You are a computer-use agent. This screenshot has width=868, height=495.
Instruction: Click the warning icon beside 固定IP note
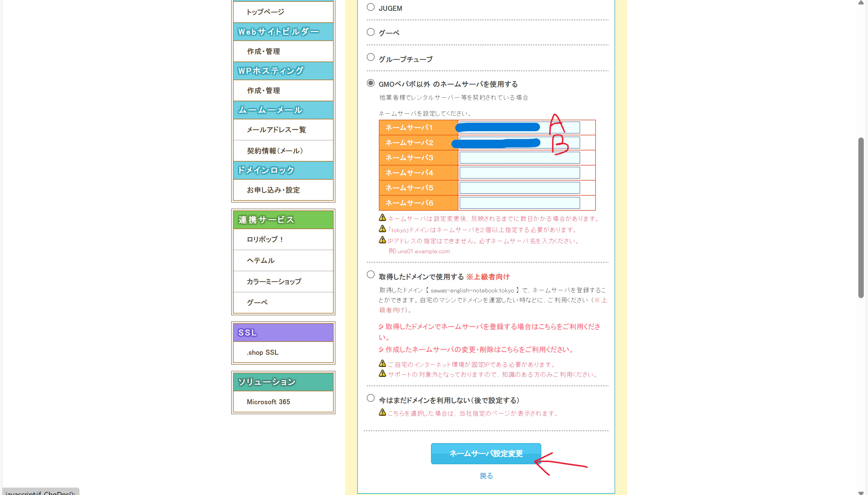tap(382, 364)
